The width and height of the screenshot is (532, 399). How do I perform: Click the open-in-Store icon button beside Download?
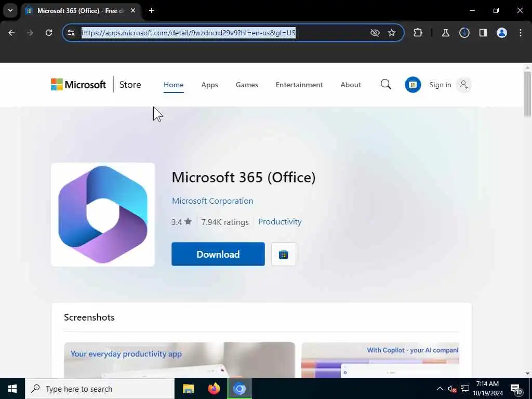click(x=284, y=254)
